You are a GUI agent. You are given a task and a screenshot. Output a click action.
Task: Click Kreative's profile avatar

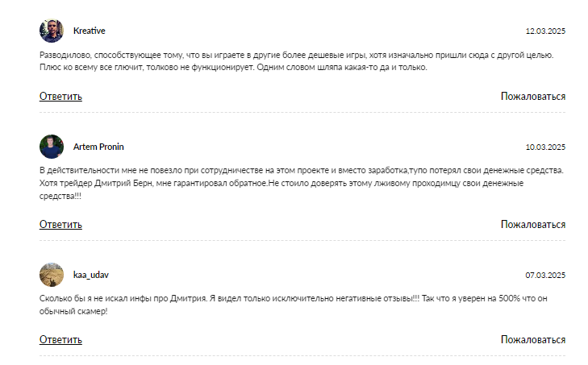(52, 31)
